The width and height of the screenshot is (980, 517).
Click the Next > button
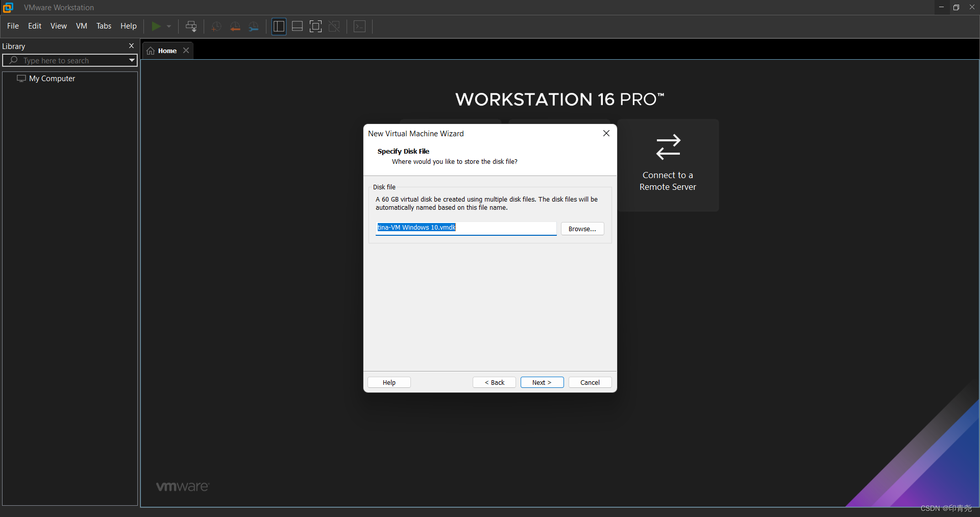tap(542, 382)
